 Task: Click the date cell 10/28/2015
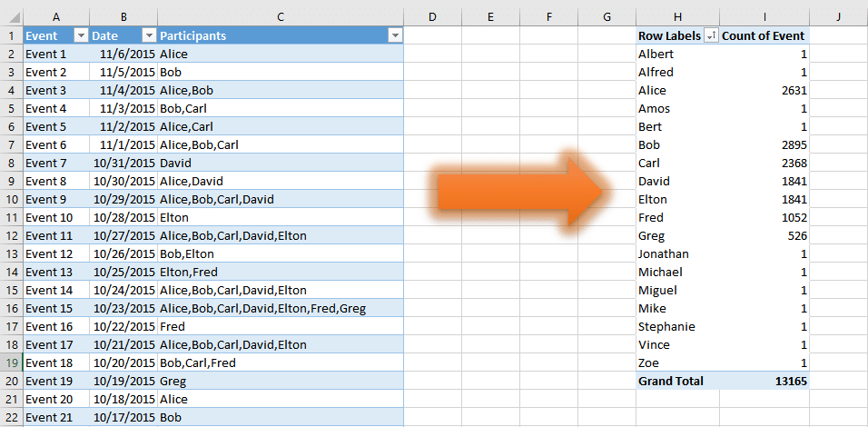(x=123, y=218)
